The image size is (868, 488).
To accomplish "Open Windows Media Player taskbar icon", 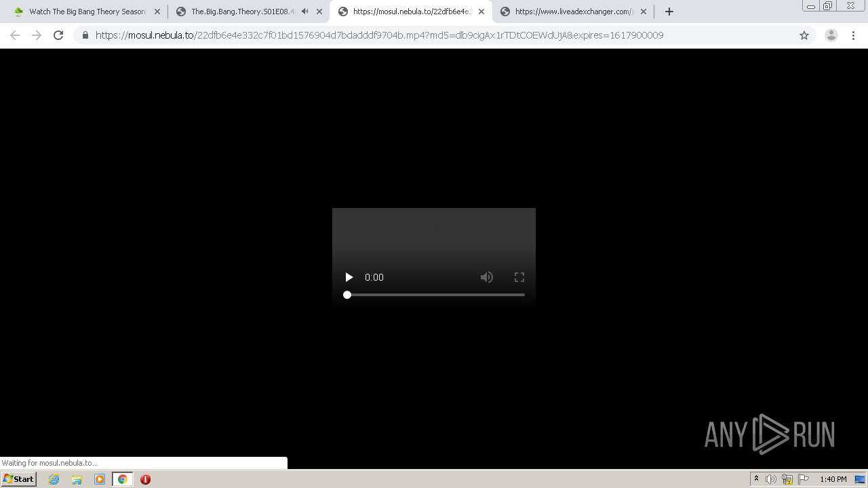I will [100, 479].
